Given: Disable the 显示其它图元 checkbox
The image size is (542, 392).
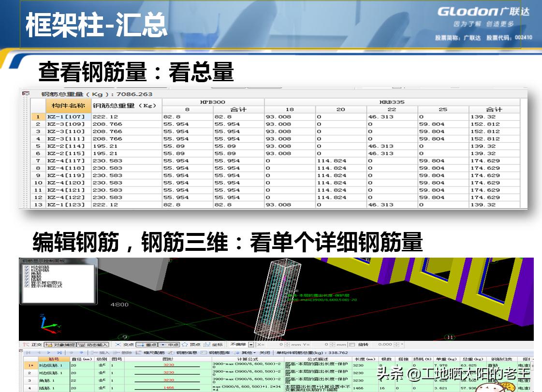Looking at the screenshot, I should point(27,283).
